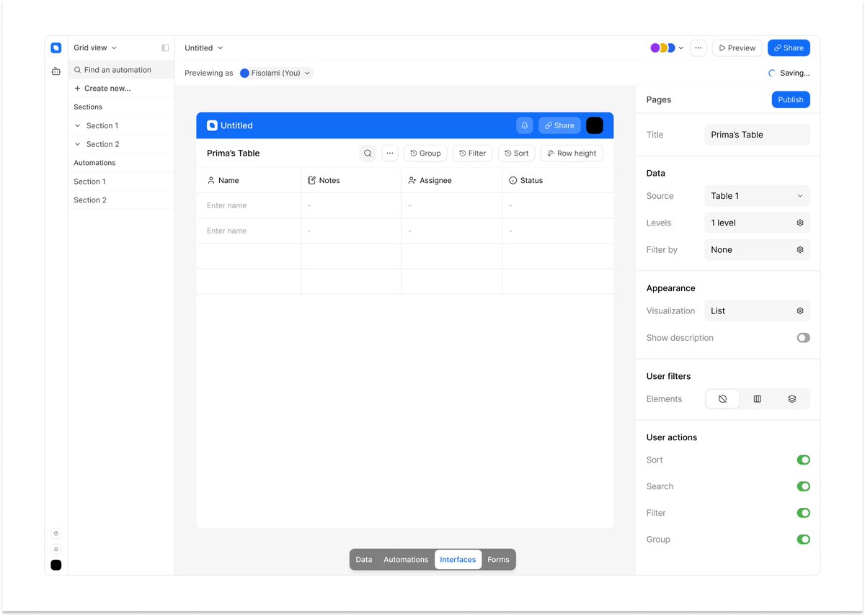Click Share in the Untitled interface header
This screenshot has width=865, height=616.
(559, 125)
